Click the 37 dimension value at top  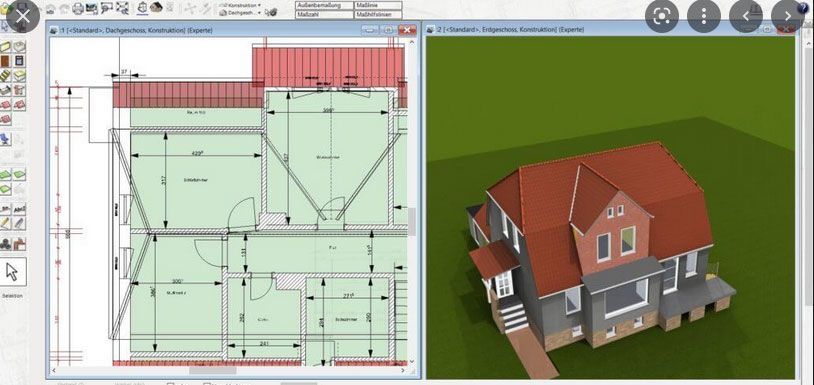pyautogui.click(x=124, y=71)
